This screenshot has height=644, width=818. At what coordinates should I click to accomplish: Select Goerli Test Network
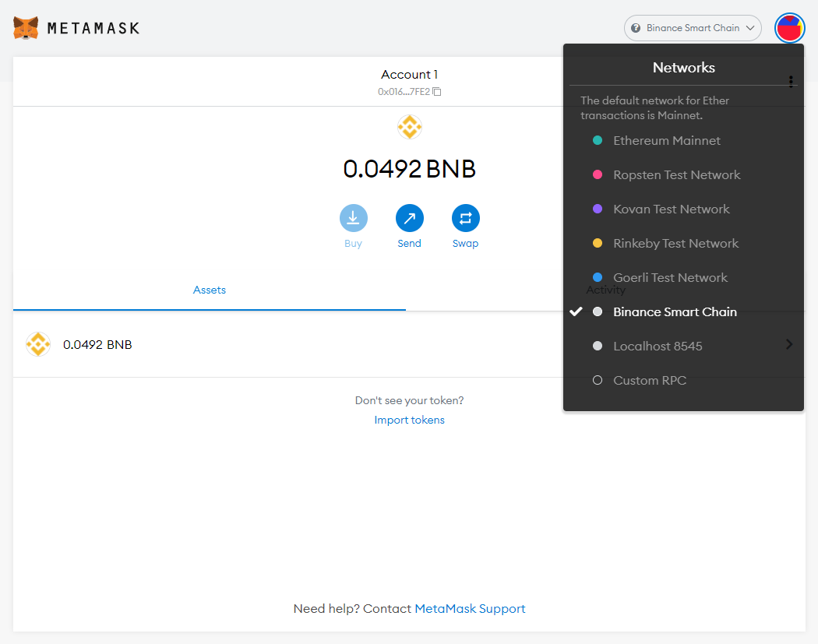click(683, 278)
